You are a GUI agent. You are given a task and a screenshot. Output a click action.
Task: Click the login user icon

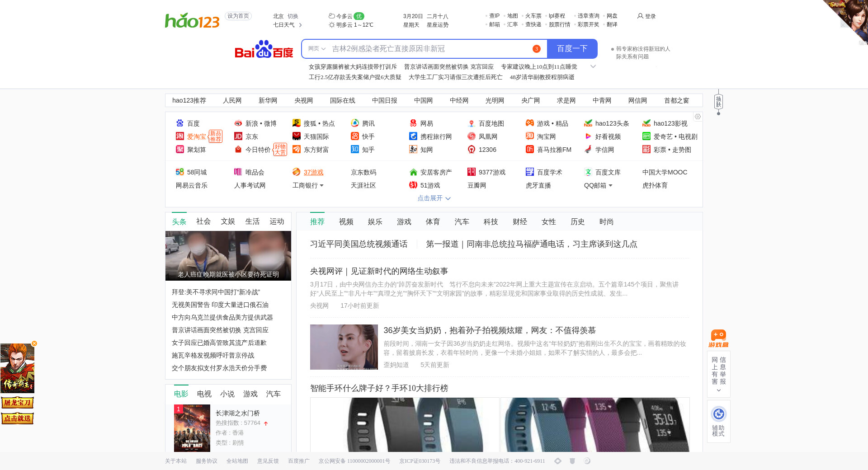coord(640,16)
